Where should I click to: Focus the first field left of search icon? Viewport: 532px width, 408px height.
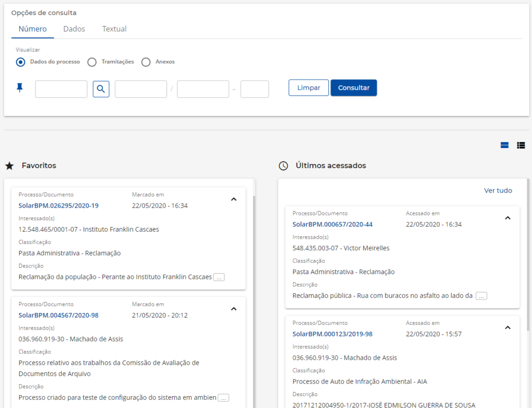[x=61, y=89]
